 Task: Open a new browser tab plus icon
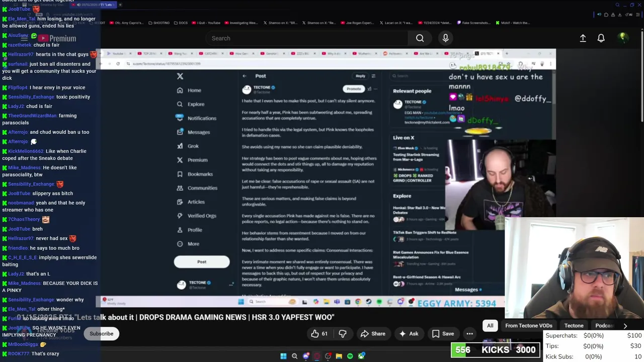coord(120,5)
